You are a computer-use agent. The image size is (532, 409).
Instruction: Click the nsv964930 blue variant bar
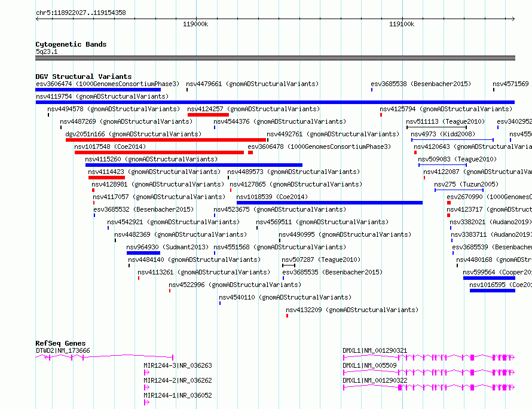(x=143, y=253)
